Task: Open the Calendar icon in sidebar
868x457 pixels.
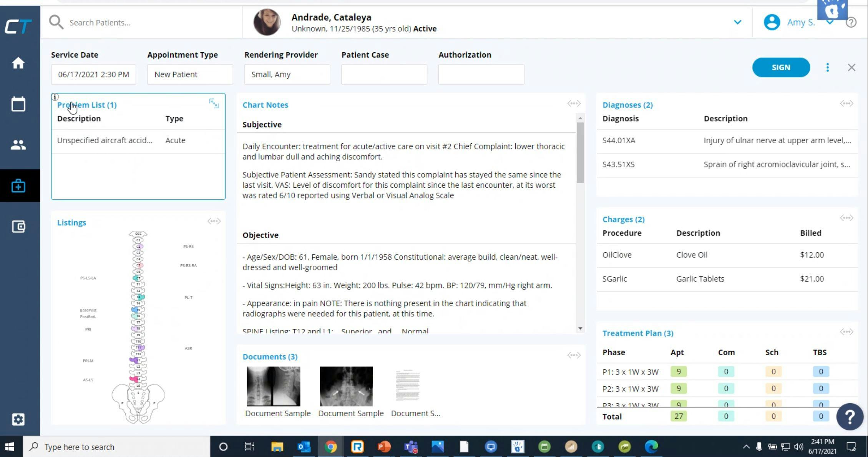Action: (18, 104)
